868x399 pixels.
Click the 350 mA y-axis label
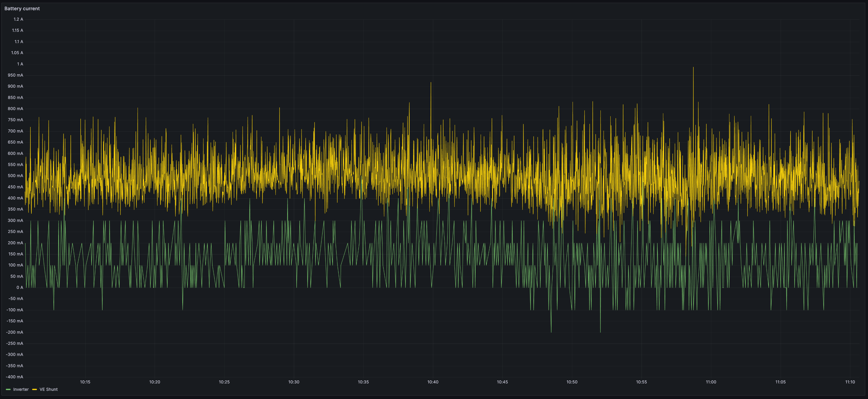(x=16, y=209)
